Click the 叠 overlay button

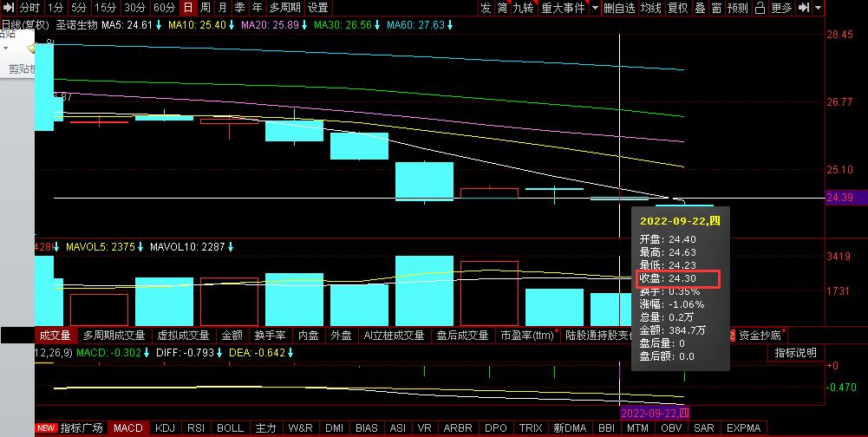tap(700, 8)
